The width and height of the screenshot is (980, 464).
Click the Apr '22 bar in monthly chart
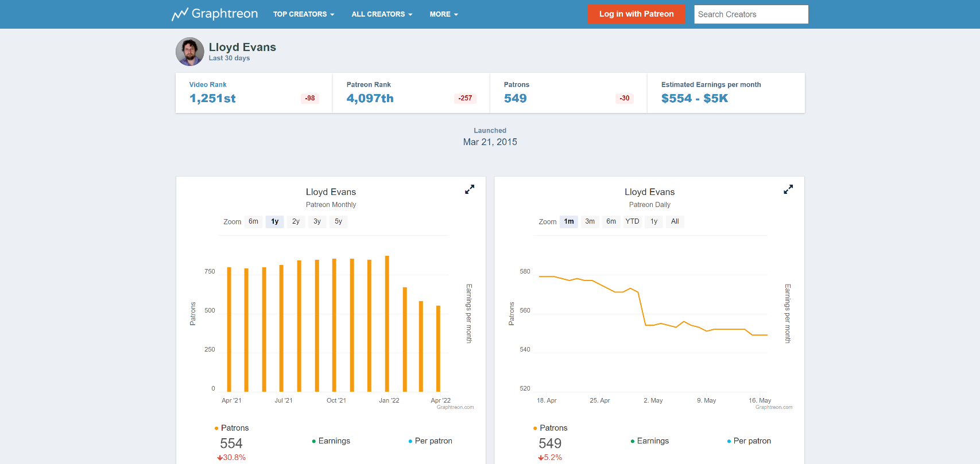pos(438,349)
